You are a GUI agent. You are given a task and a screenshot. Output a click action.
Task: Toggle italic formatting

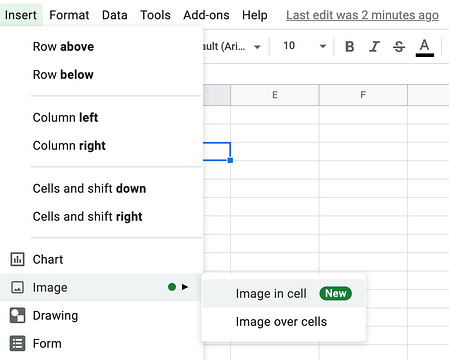pyautogui.click(x=374, y=46)
